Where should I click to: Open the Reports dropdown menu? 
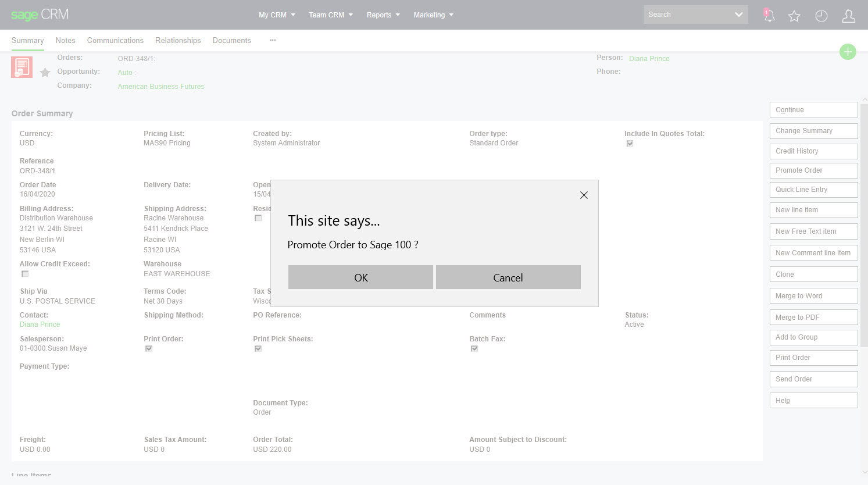(383, 15)
